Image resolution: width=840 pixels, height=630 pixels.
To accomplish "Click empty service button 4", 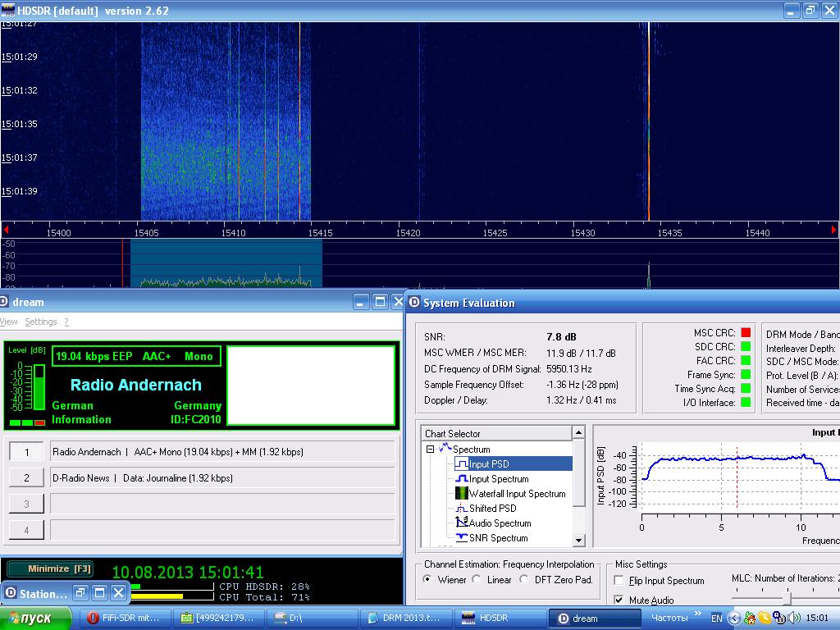I will 26,531.
